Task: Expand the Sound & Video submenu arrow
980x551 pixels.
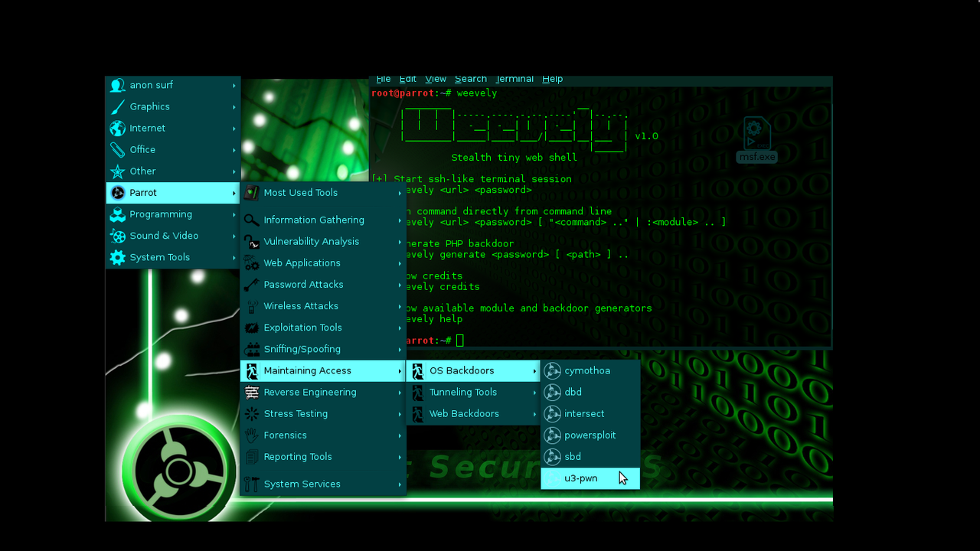Action: (234, 236)
